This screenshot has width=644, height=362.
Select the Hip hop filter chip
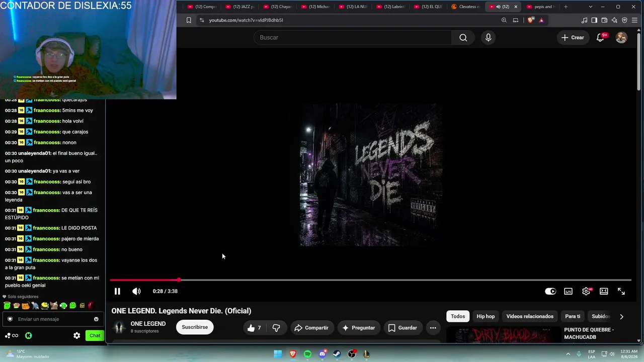click(486, 316)
